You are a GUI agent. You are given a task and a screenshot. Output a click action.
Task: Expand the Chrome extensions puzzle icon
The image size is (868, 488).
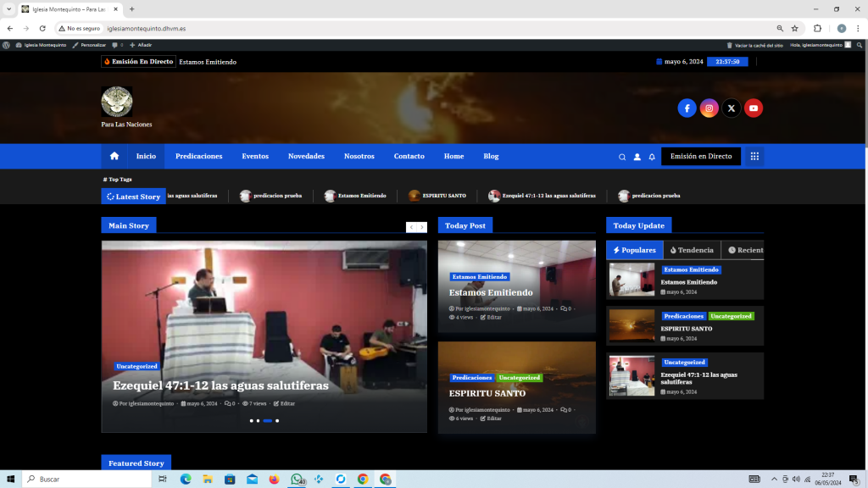[x=817, y=28]
